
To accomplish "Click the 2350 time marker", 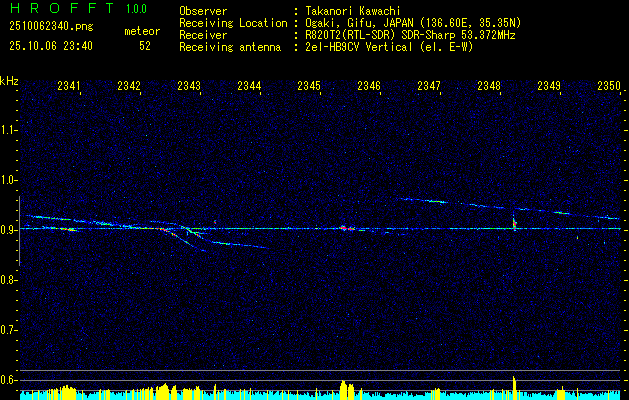I will (609, 86).
